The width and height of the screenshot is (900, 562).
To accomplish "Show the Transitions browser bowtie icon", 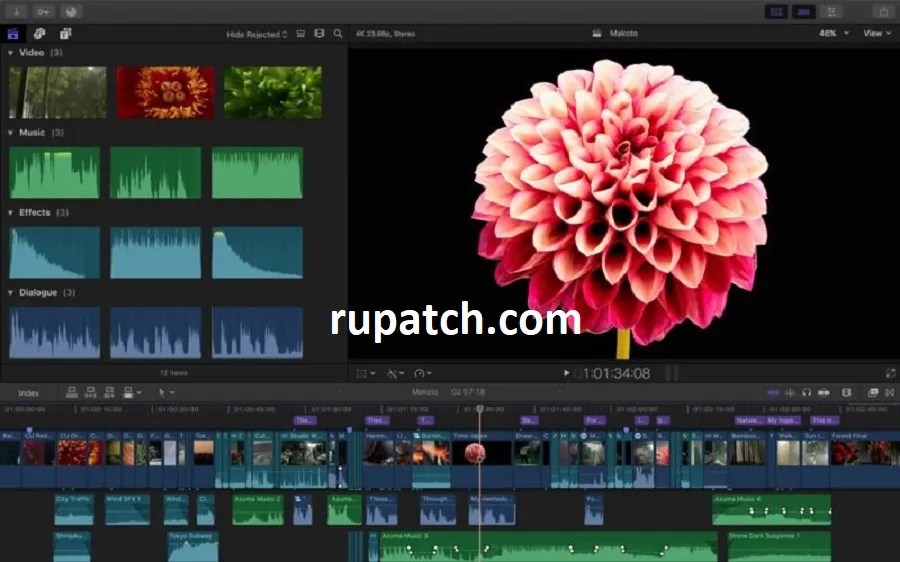I will [890, 393].
